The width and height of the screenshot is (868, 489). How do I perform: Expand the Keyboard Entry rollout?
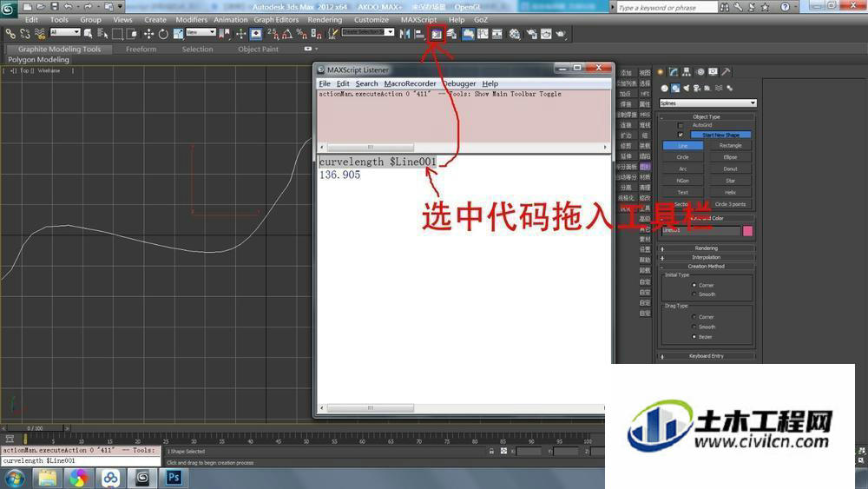(706, 356)
